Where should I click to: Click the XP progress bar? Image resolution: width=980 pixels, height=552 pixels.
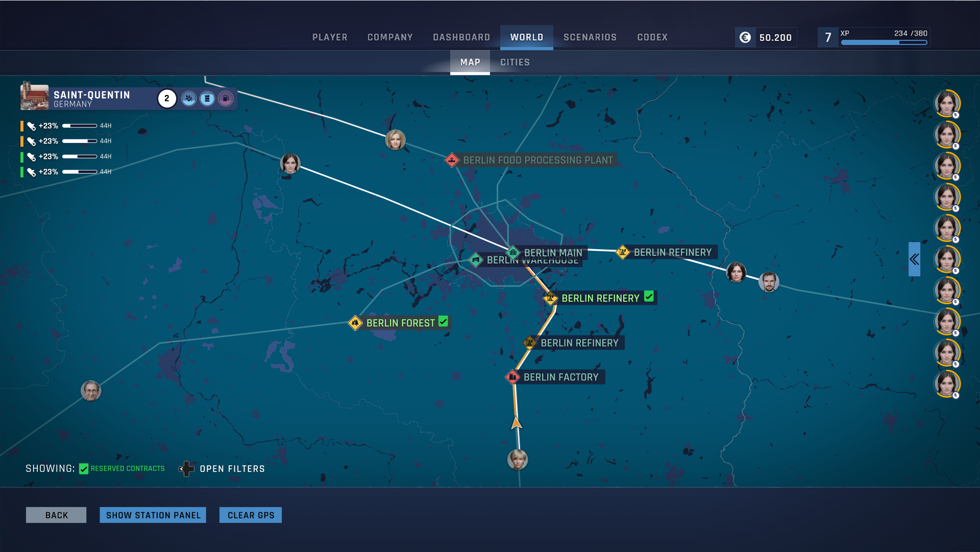point(884,42)
